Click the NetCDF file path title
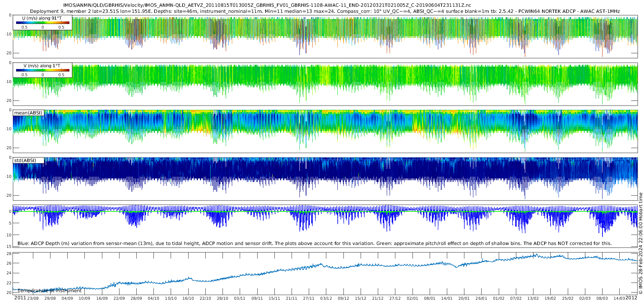This screenshot has height=304, width=644. point(267,5)
